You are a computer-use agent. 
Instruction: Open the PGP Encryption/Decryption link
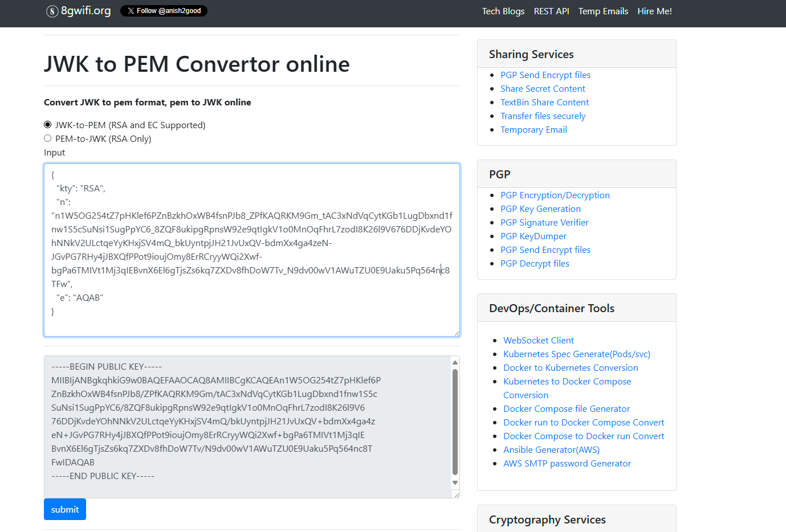point(555,195)
